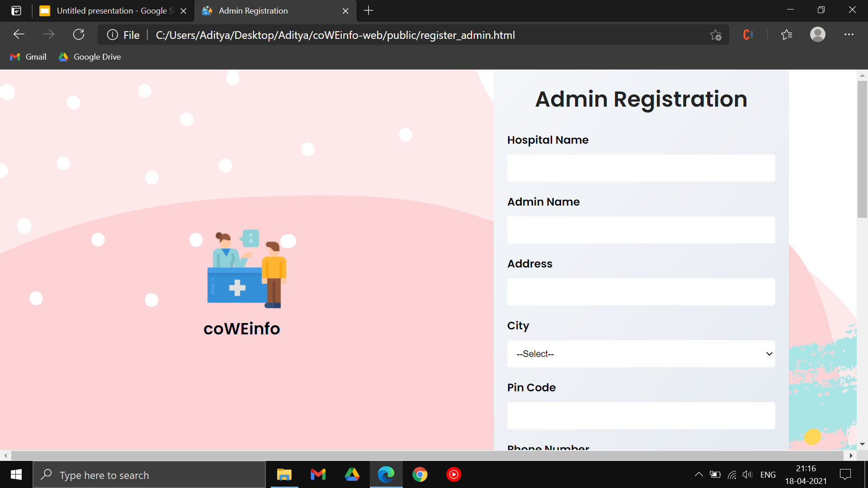Focus the Pin Code text field
The image size is (868, 488).
click(x=641, y=416)
